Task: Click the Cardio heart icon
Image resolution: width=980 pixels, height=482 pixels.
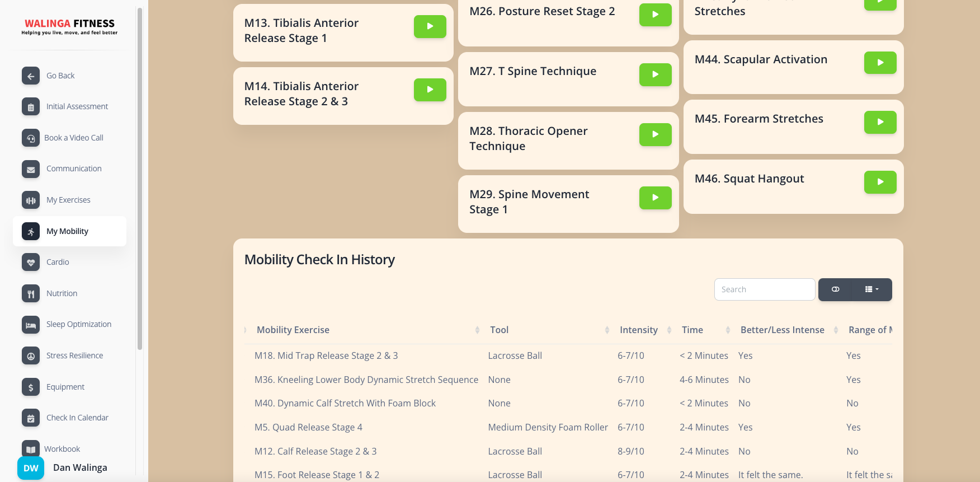Action: pyautogui.click(x=31, y=262)
